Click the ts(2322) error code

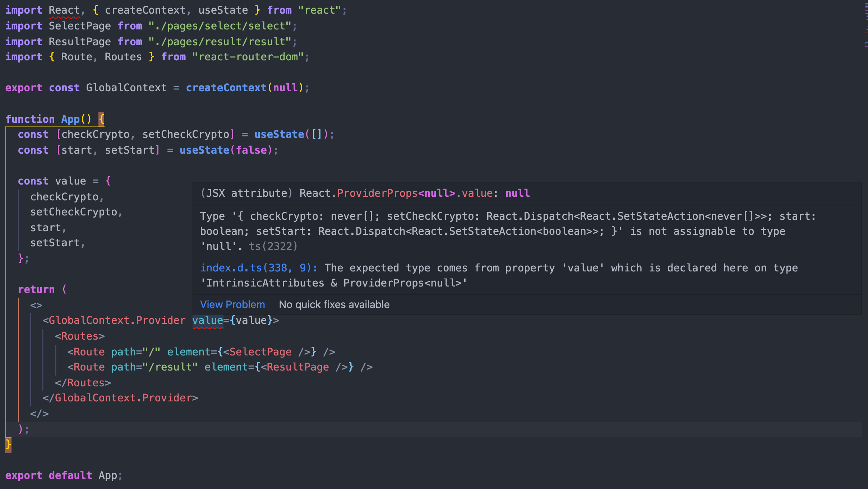273,246
